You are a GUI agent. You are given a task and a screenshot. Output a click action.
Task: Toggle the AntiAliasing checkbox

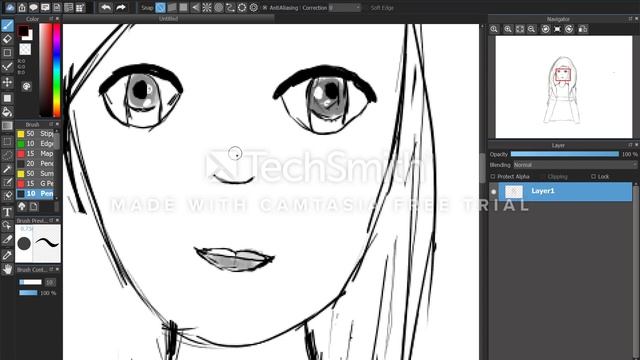pos(264,8)
